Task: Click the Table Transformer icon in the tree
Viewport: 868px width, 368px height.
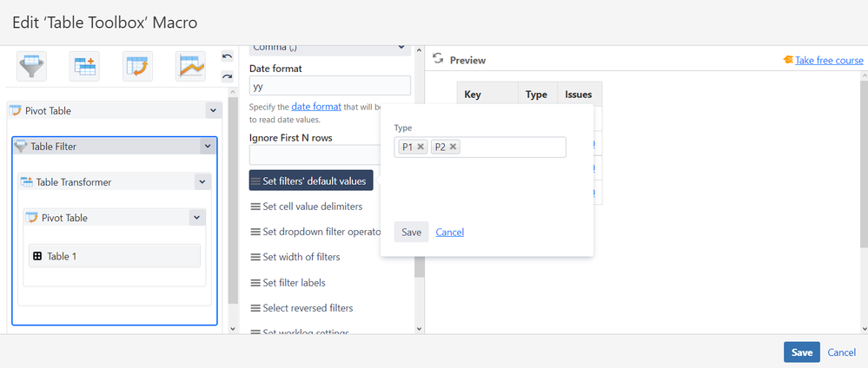Action: (27, 181)
